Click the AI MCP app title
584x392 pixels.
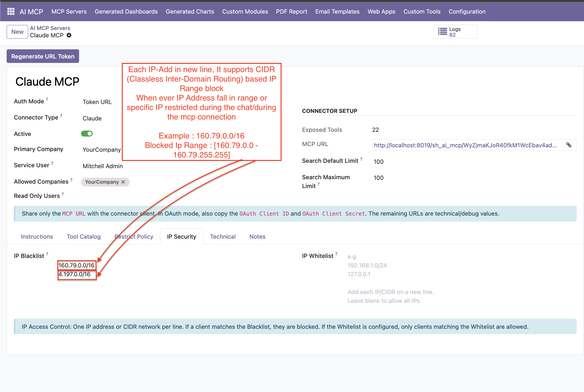pyautogui.click(x=31, y=12)
